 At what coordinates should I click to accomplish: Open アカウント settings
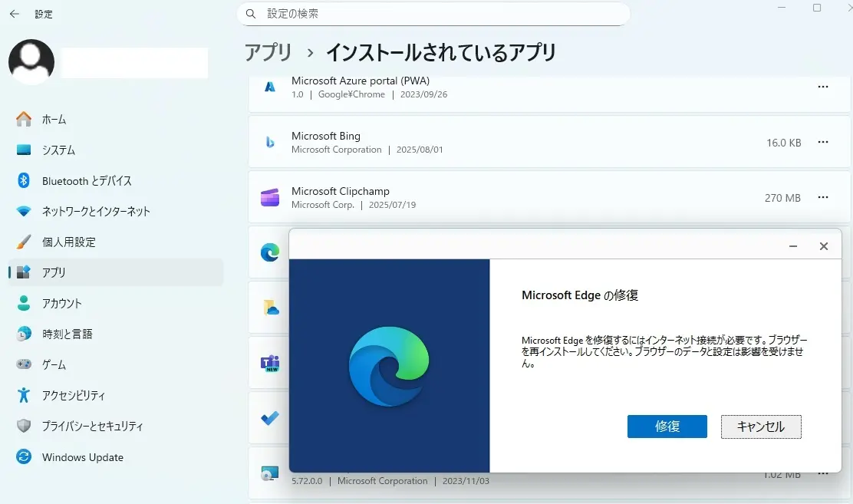coord(115,303)
